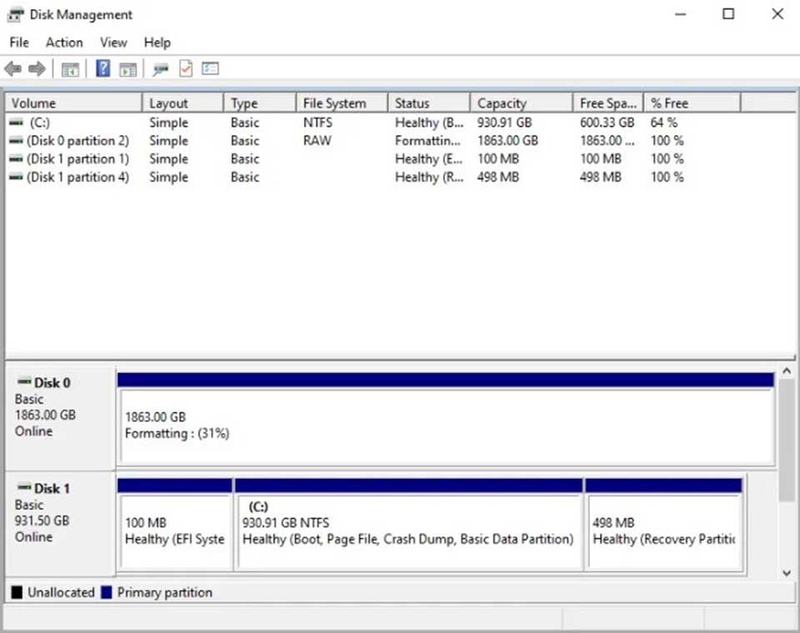Sort by % Free column header
The image size is (800, 633).
point(692,103)
